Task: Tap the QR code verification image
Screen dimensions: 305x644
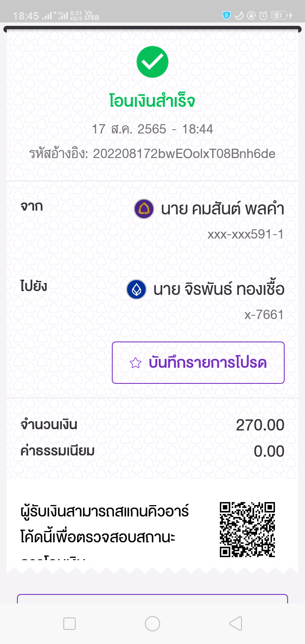Action: (x=247, y=529)
